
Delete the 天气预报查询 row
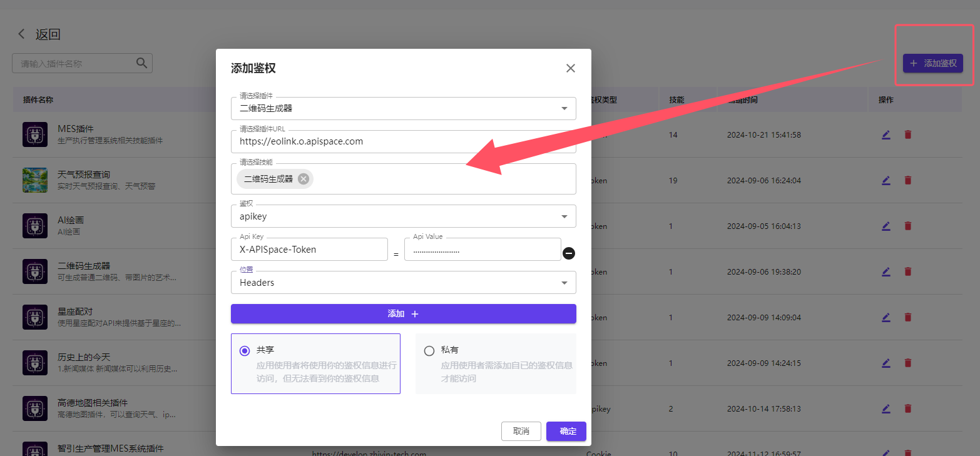click(908, 180)
